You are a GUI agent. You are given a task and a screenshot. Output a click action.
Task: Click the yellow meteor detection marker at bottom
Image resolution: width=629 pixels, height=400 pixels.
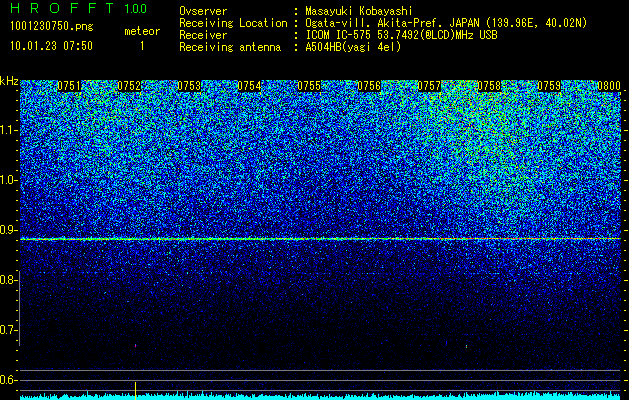point(136,391)
